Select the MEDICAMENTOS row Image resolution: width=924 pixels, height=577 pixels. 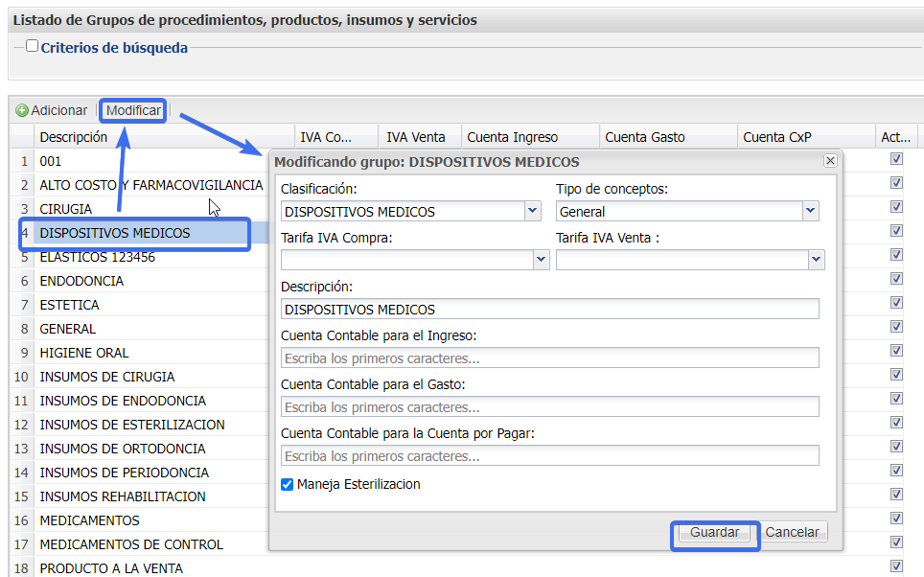click(89, 520)
